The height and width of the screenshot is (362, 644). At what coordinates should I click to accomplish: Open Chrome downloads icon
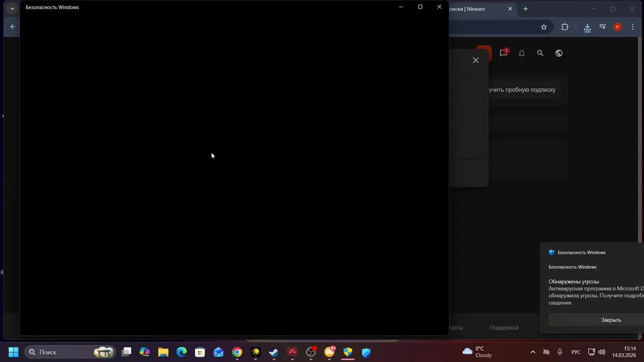[587, 27]
